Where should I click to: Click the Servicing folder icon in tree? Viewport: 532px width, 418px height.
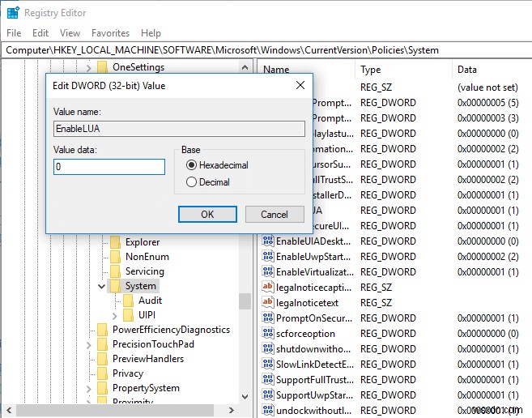point(115,271)
